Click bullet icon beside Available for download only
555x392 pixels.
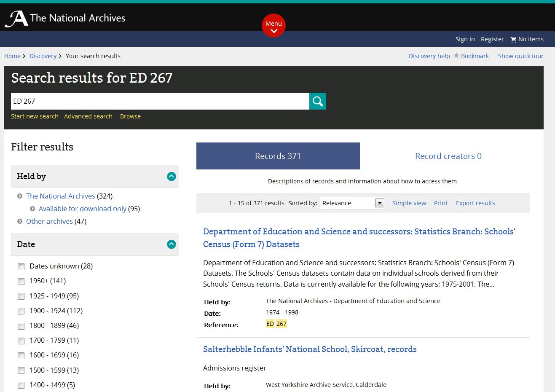click(32, 209)
